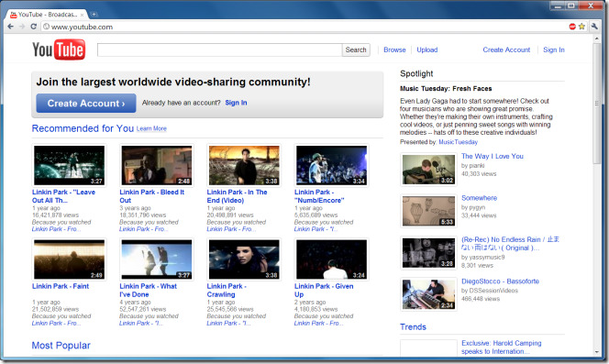Click title Linkin Park - "Leave Out All Th...
Image resolution: width=609 pixels, height=364 pixels.
point(63,196)
